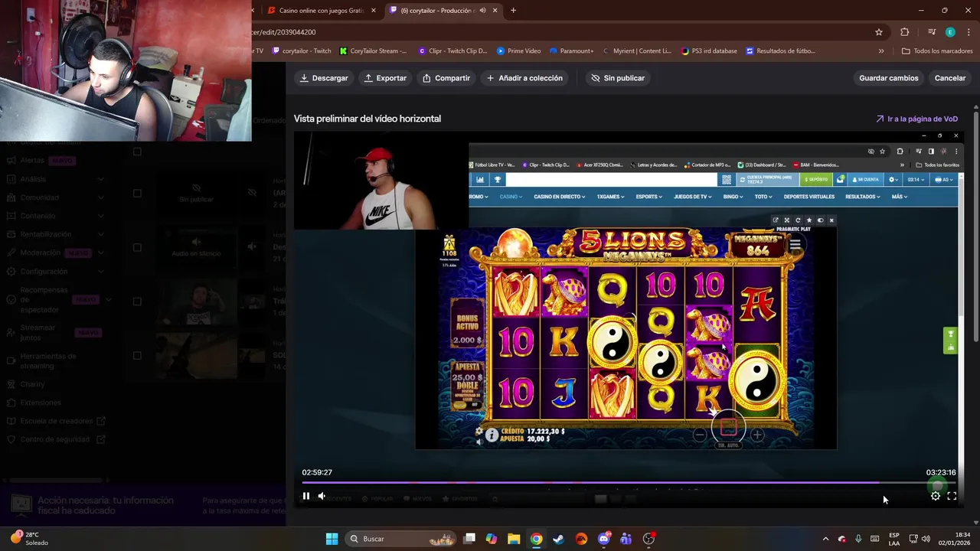Click the taskbar Buscar search box

pyautogui.click(x=399, y=539)
